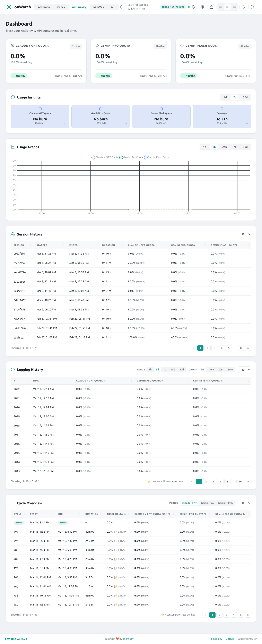This screenshot has width=262, height=644.
Task: Click the Logging History clock icon
Action: (x=13, y=369)
